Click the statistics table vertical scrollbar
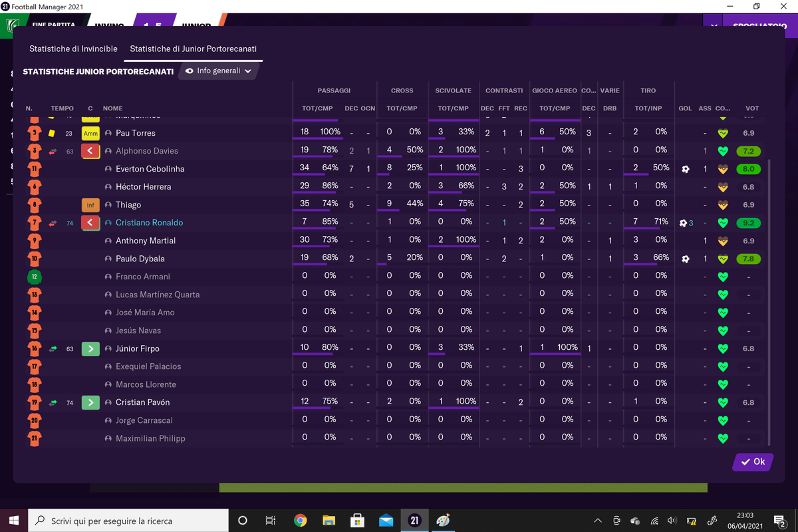 [x=769, y=303]
